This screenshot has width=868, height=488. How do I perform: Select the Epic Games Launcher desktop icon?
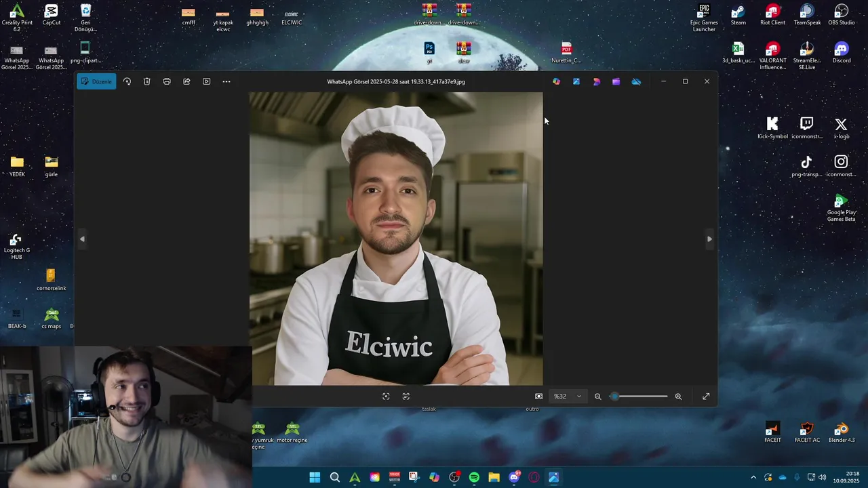704,18
